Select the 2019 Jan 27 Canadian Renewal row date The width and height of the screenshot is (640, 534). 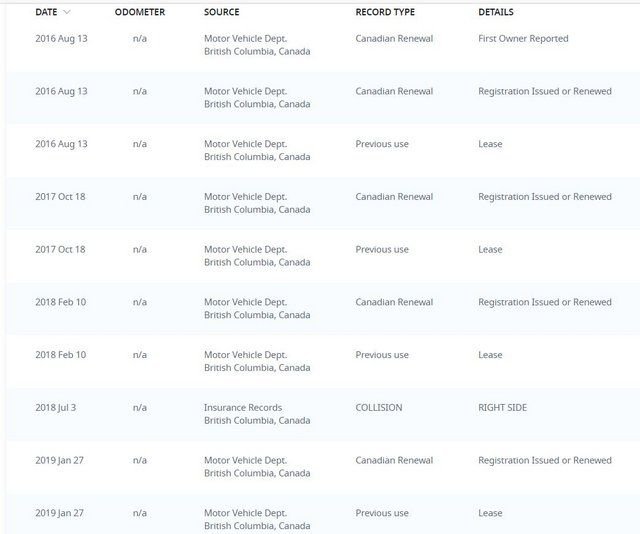pyautogui.click(x=59, y=460)
